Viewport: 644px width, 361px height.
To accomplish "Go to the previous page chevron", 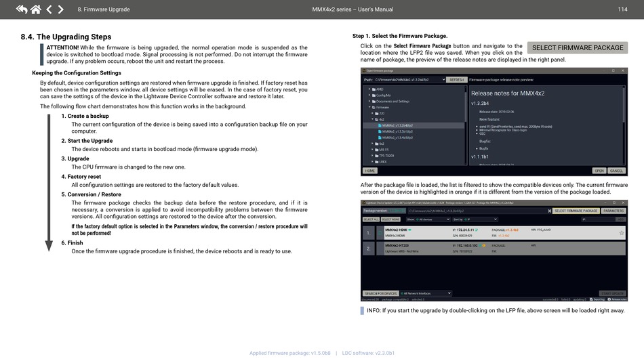I will click(49, 9).
